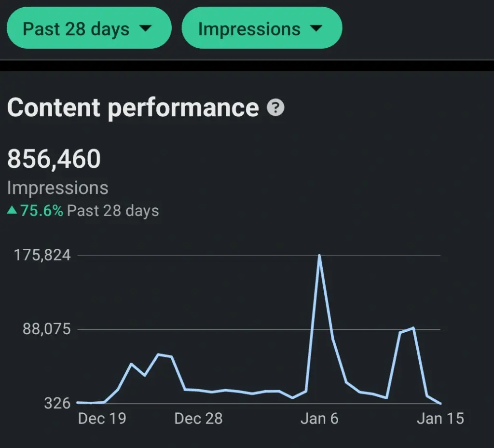Select the Dec 28 point on the trend line
The width and height of the screenshot is (494, 448).
(x=198, y=391)
